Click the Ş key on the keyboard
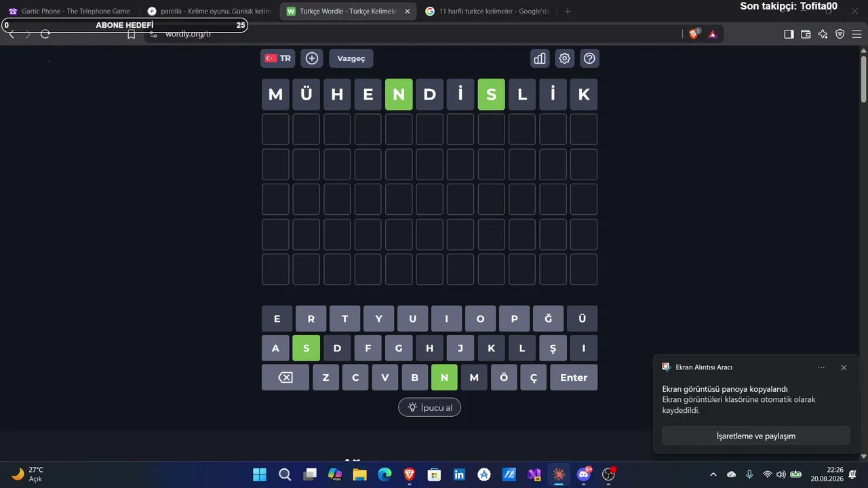This screenshot has width=868, height=488. 553,348
